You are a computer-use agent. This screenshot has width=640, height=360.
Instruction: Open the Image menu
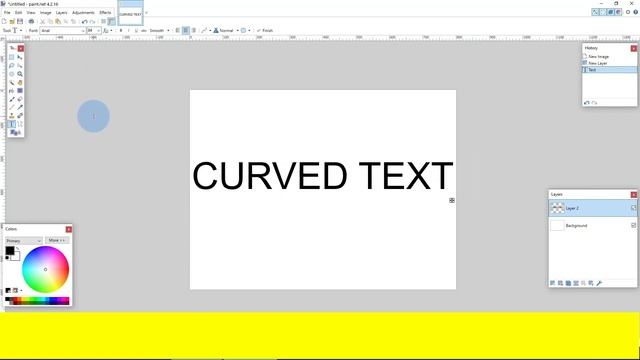[45, 13]
